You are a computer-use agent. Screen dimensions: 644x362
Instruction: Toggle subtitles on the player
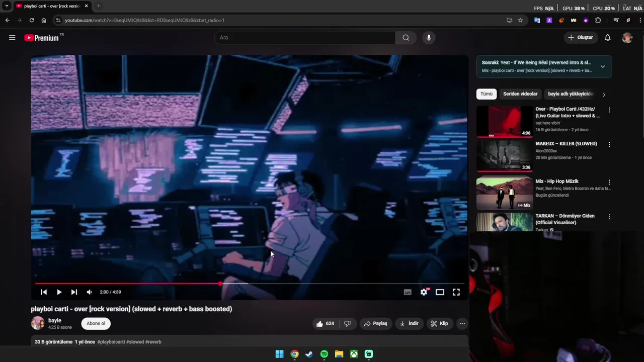(408, 292)
